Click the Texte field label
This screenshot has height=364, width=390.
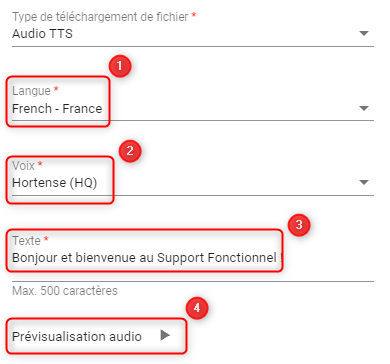[27, 240]
